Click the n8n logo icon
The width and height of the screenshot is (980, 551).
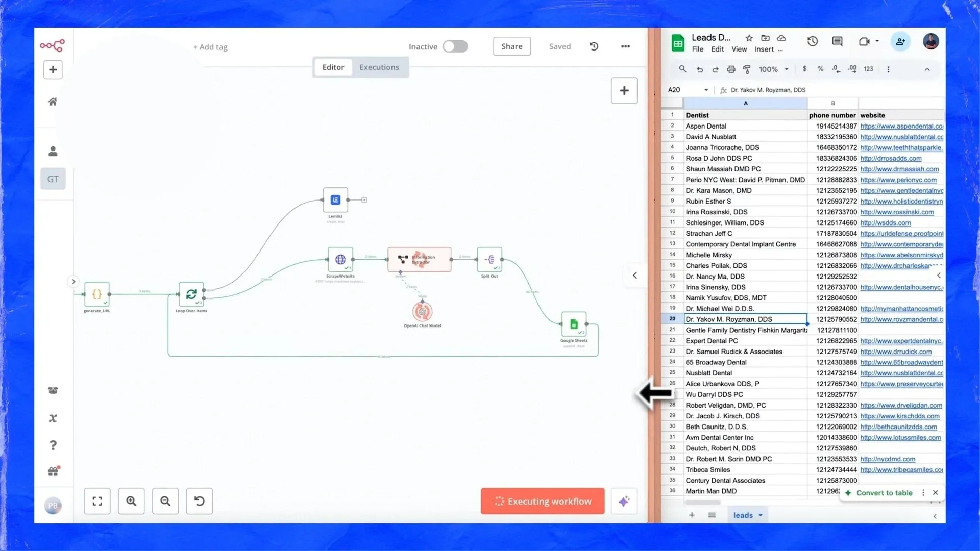tap(52, 45)
